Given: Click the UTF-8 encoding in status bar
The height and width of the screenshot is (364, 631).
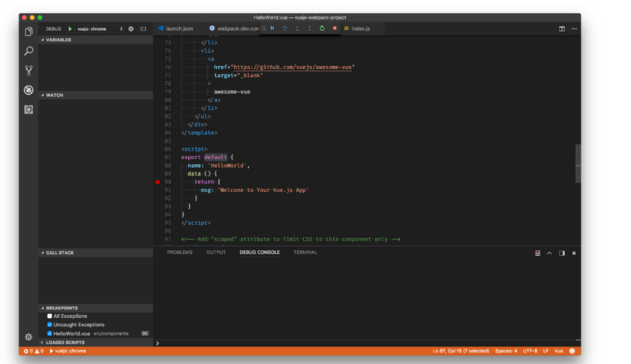Looking at the screenshot, I should [530, 351].
